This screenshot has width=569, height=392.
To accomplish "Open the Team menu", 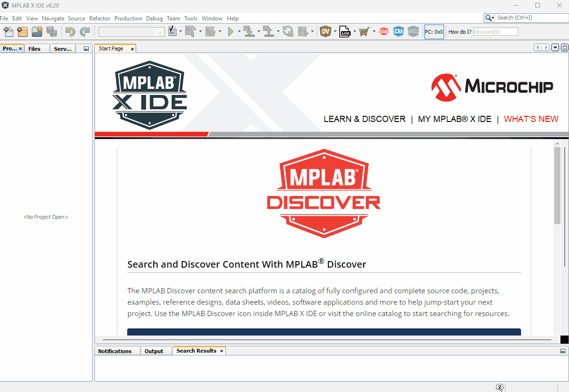I will (x=174, y=18).
